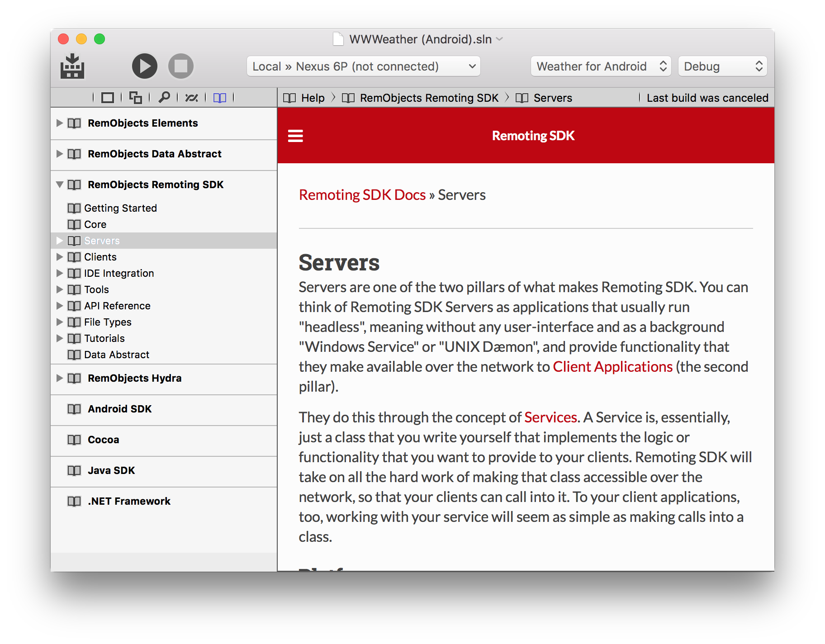Open the device dropdown Local » Nexus 6P

coord(364,66)
